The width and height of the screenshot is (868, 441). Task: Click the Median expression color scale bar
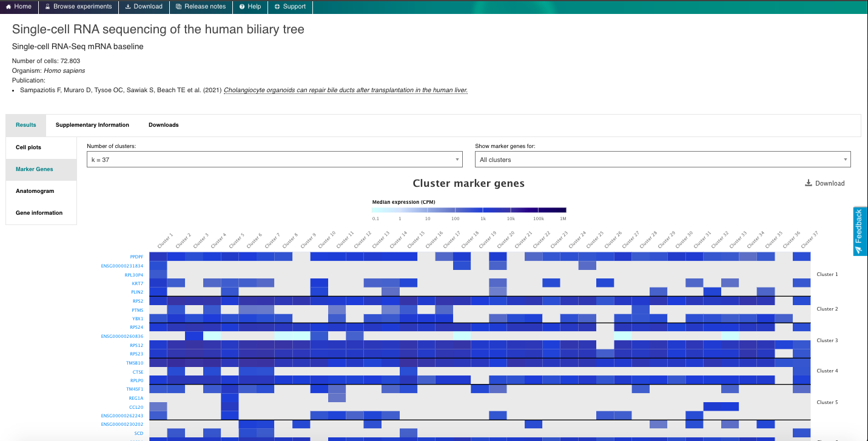point(469,210)
